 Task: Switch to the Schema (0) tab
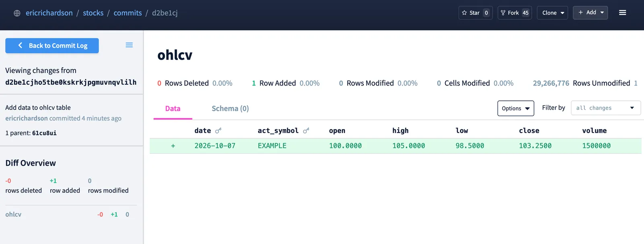(230, 108)
